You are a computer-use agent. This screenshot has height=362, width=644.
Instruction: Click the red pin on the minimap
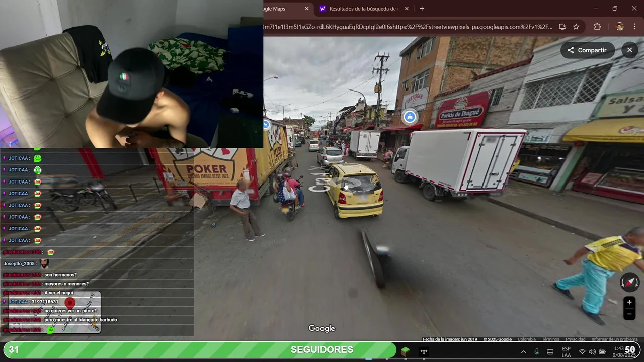point(70,303)
